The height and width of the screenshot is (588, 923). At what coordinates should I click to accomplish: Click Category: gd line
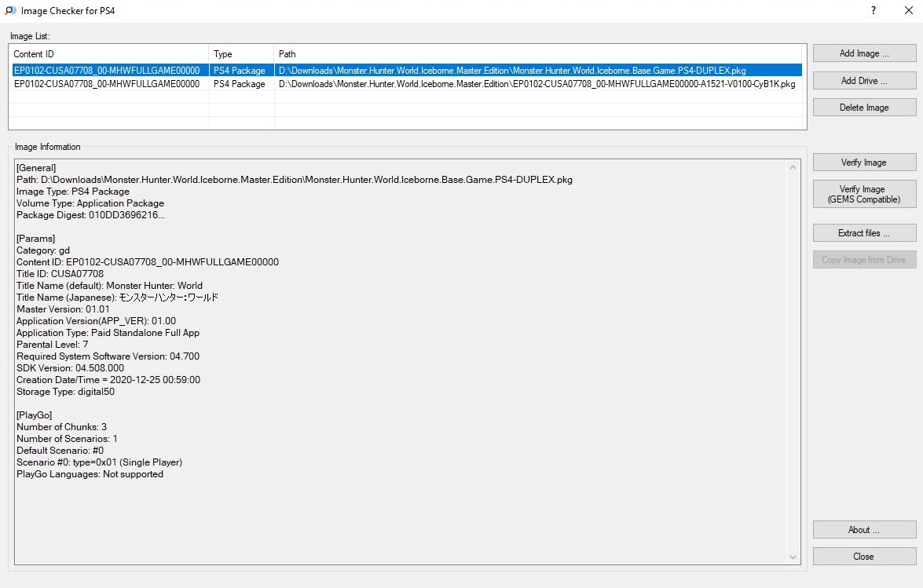43,250
